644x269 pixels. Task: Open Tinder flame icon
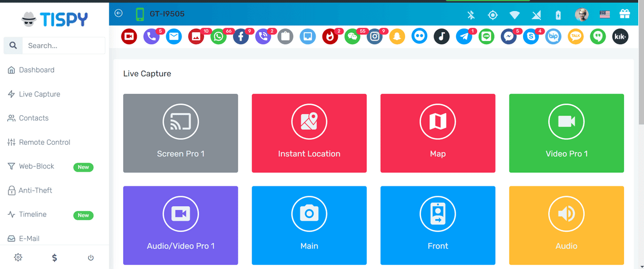click(x=330, y=36)
